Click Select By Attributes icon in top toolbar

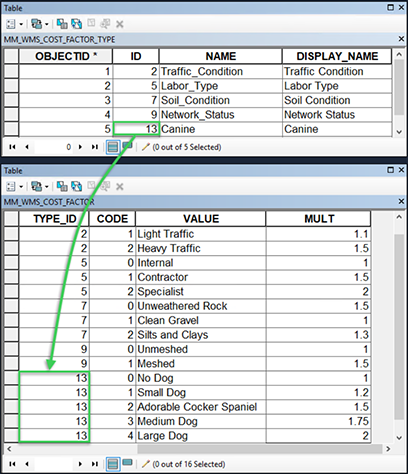coord(62,24)
